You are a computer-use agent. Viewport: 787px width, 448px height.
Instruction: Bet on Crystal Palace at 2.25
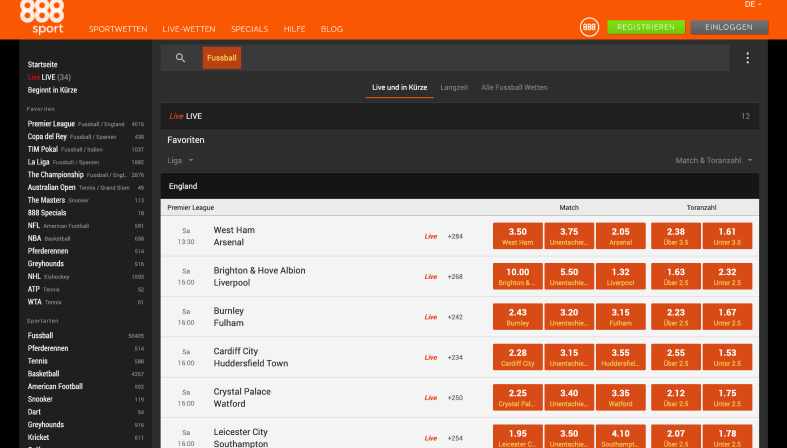pyautogui.click(x=517, y=397)
